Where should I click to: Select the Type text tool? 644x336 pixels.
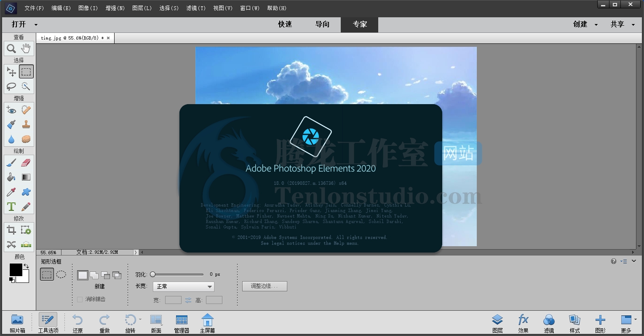coord(11,207)
